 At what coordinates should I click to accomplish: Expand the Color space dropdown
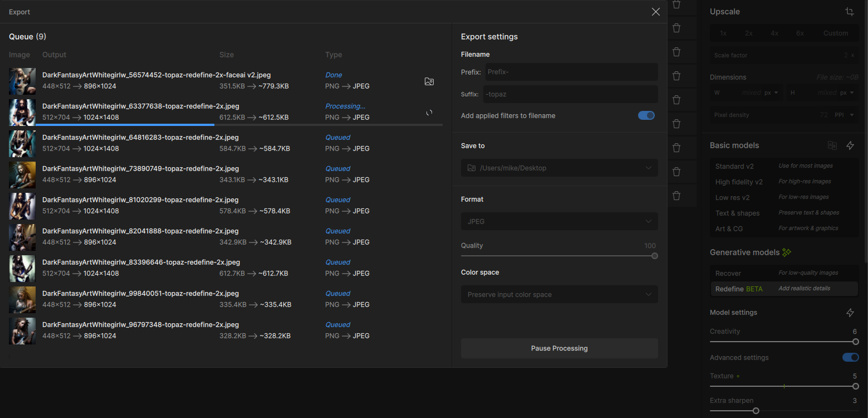[x=559, y=294]
